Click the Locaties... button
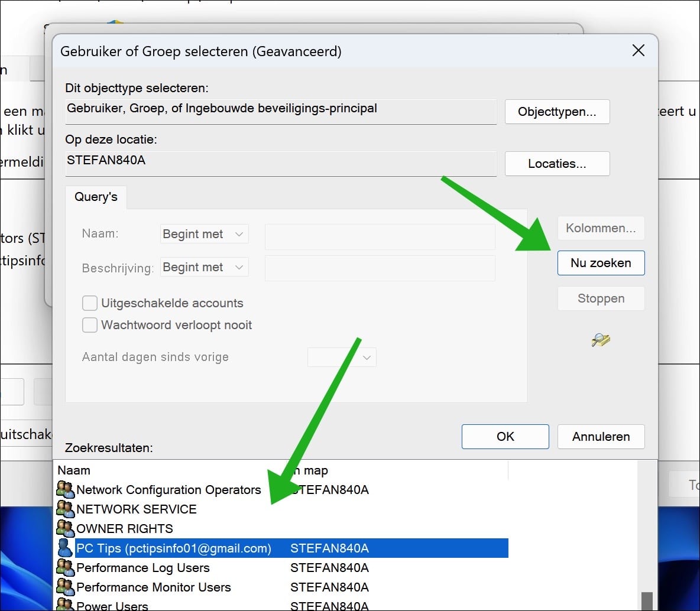This screenshot has height=611, width=700. coord(557,164)
